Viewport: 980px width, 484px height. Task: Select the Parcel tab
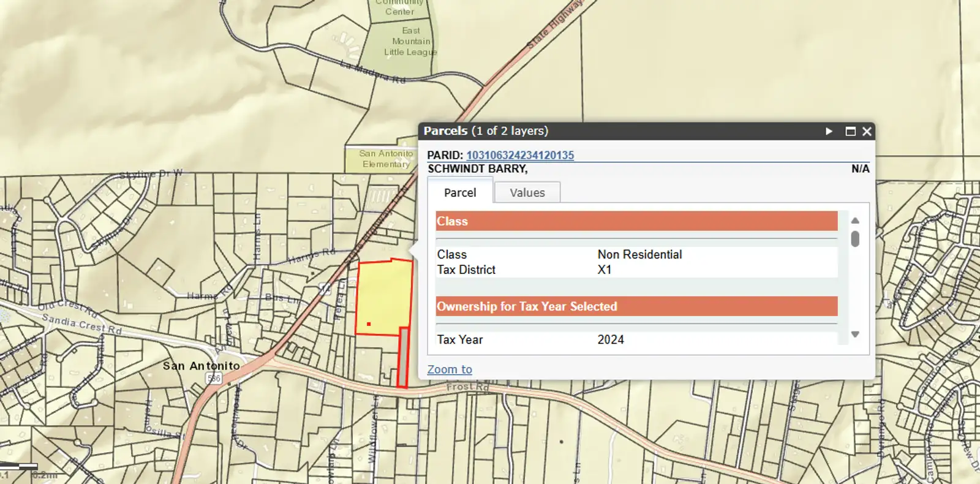click(x=460, y=192)
